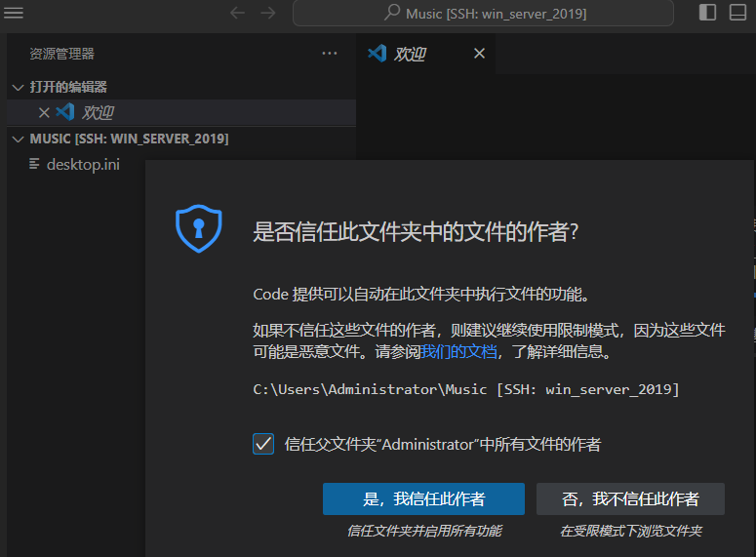Click the desktop.ini file icon

click(x=34, y=164)
